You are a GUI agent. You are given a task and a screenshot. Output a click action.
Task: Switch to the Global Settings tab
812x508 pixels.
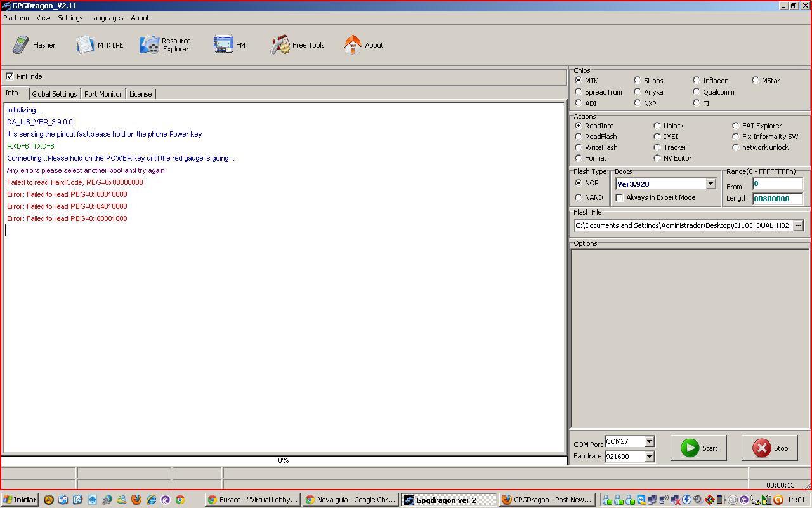[x=55, y=94]
